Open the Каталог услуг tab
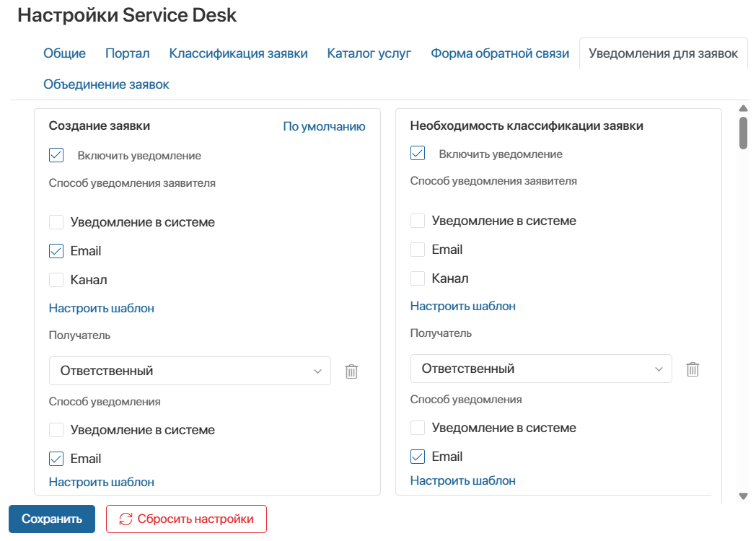Viewport: 756px width, 541px height. [x=369, y=53]
